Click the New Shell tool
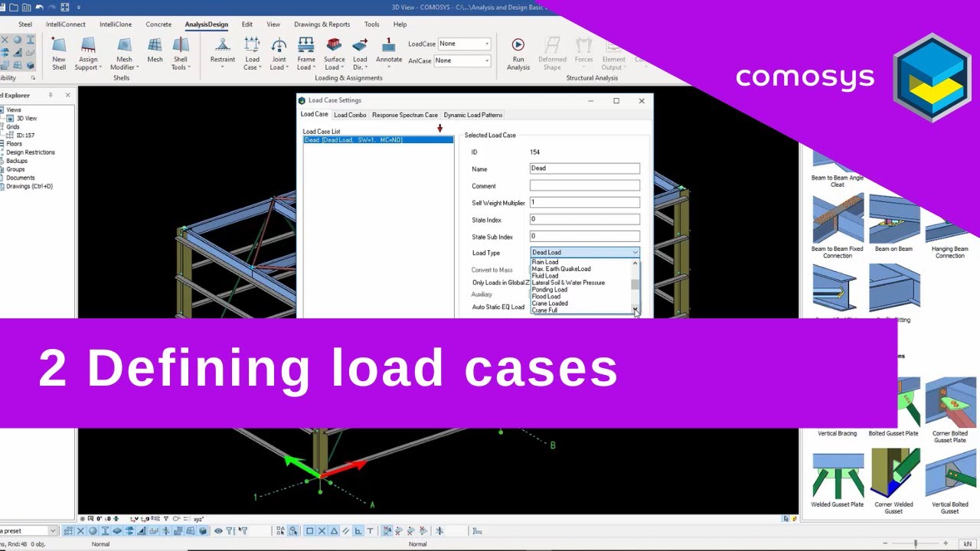The image size is (980, 551). 59,54
